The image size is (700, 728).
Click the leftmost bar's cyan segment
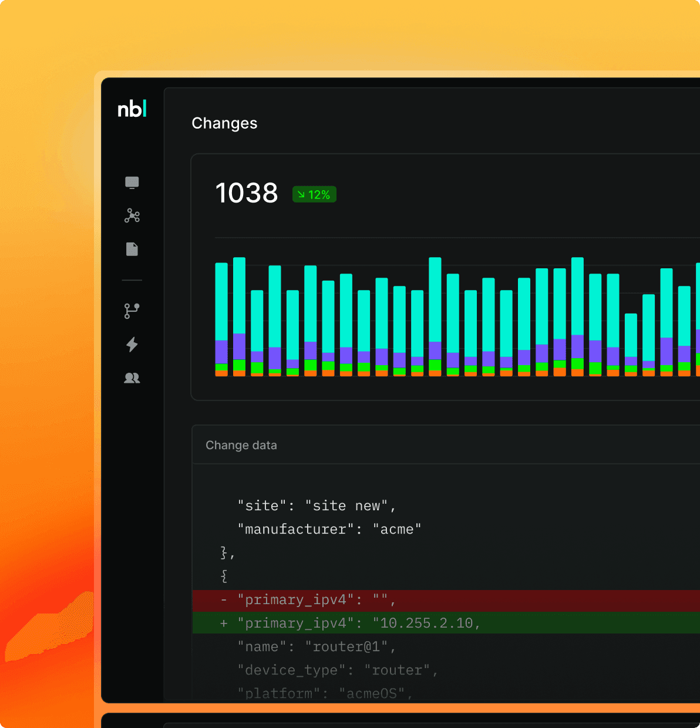click(221, 301)
